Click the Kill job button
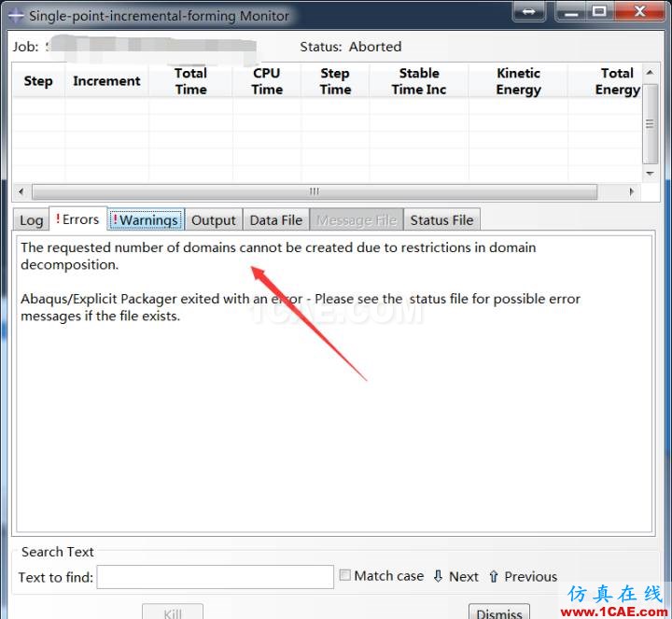The width and height of the screenshot is (672, 619). [173, 612]
